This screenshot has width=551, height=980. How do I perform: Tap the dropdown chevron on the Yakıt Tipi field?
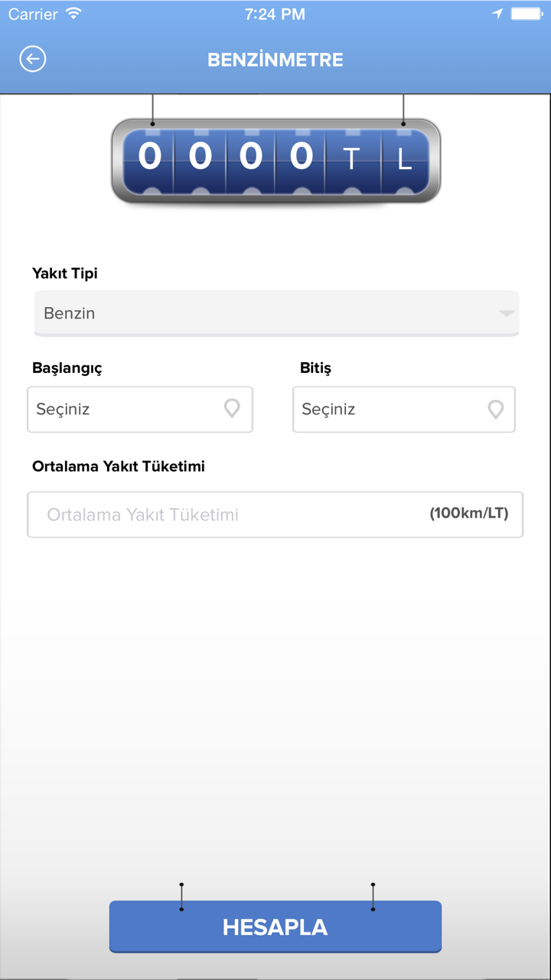pos(505,312)
